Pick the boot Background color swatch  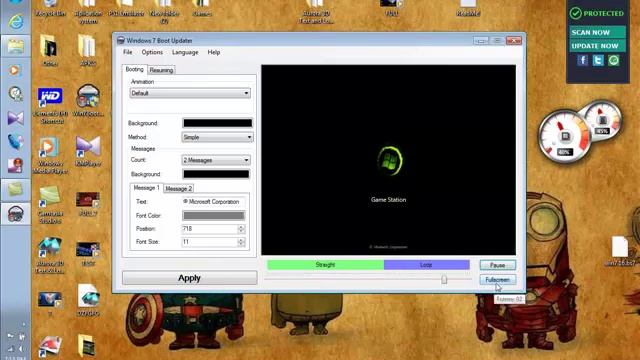[217, 123]
